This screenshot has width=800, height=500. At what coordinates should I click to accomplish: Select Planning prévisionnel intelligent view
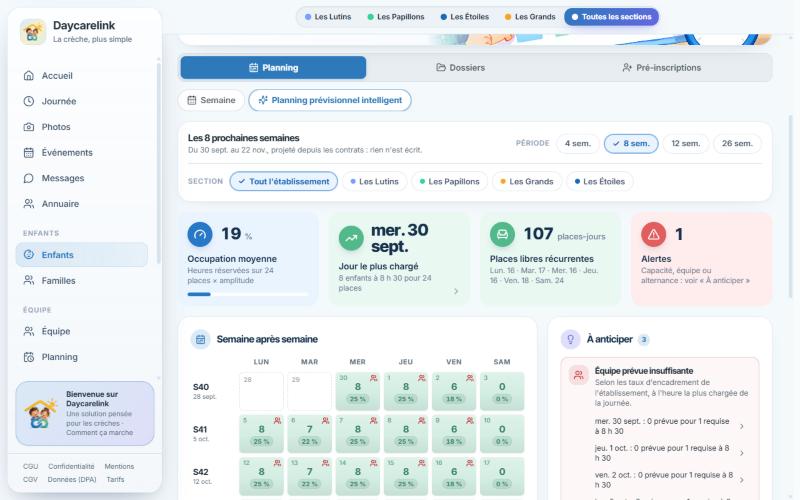click(x=330, y=100)
